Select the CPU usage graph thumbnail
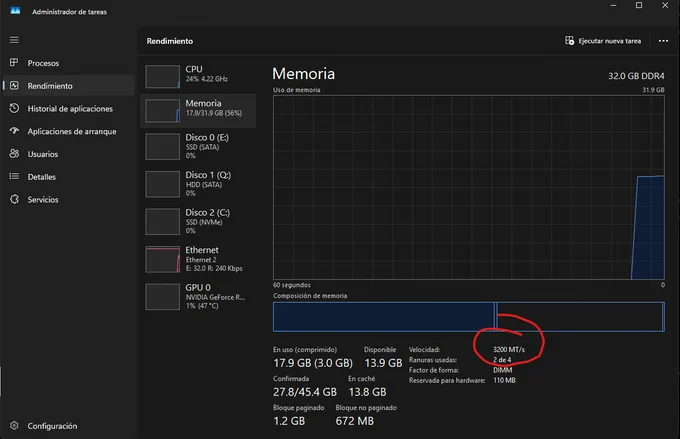Image resolution: width=680 pixels, height=439 pixels. pyautogui.click(x=163, y=76)
